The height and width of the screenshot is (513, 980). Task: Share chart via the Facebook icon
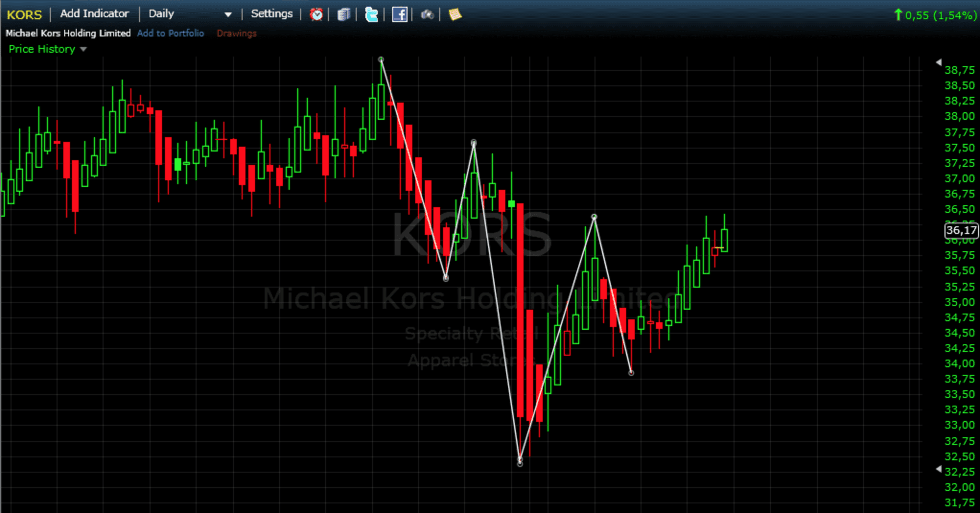(399, 14)
